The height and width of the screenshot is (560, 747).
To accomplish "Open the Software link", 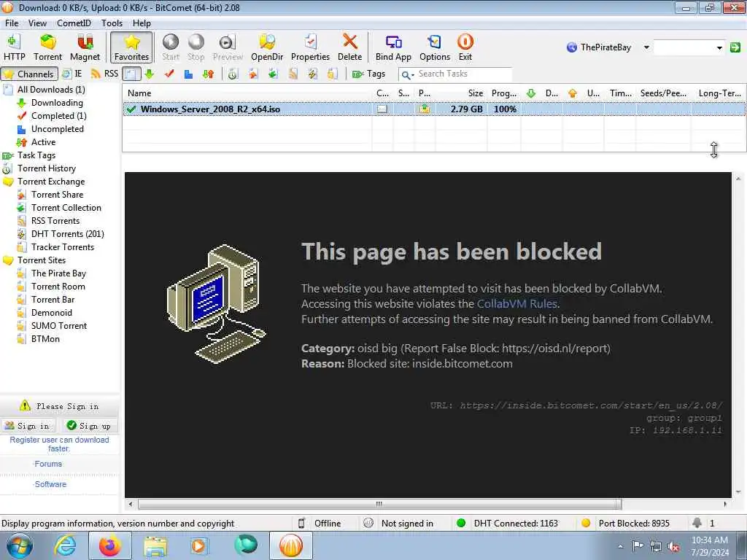I will [50, 484].
